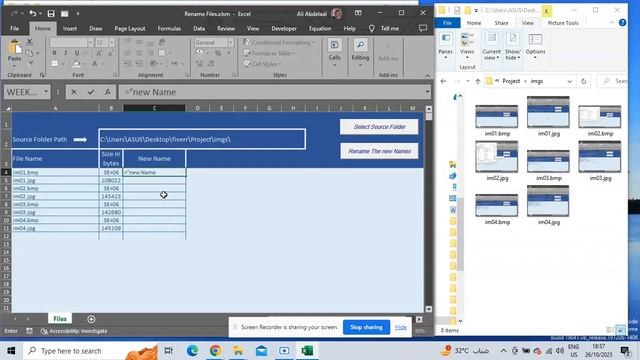This screenshot has height=360, width=640.
Task: Click Panes icon in Explorer View tab
Action: point(445,39)
